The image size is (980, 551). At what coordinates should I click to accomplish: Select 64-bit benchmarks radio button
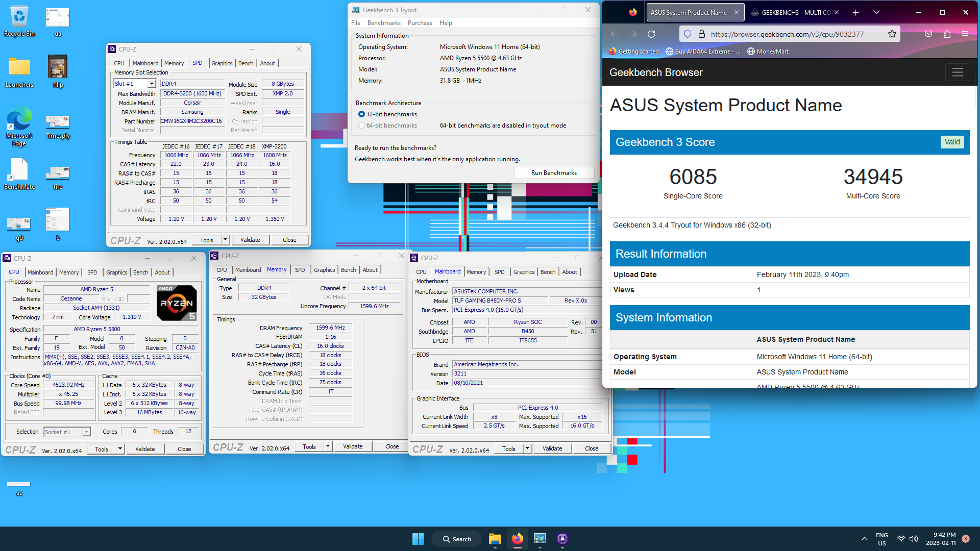click(x=361, y=126)
